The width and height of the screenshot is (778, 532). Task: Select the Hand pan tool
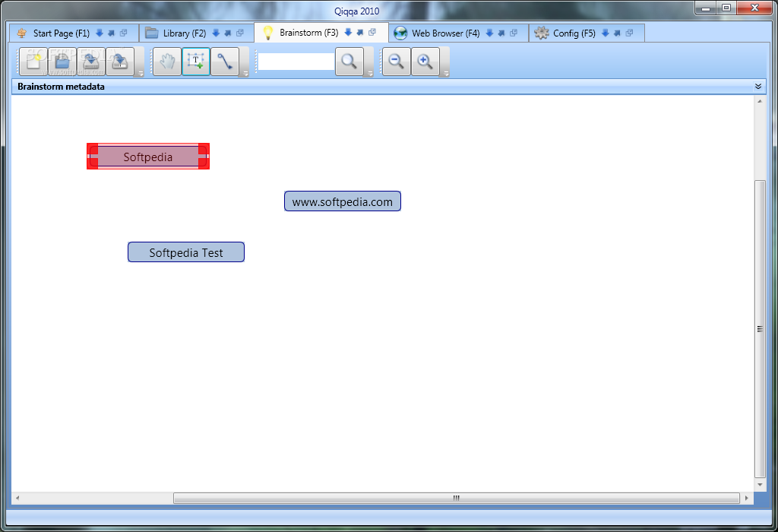click(167, 62)
